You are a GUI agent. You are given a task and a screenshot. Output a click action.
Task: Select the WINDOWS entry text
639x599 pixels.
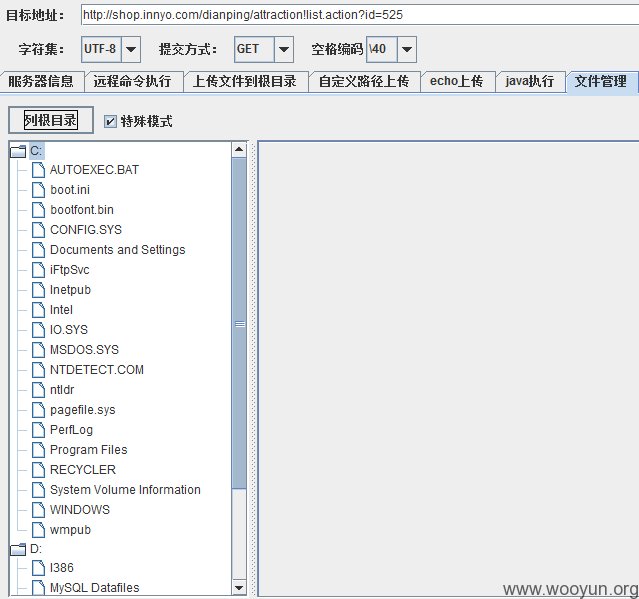tap(80, 509)
